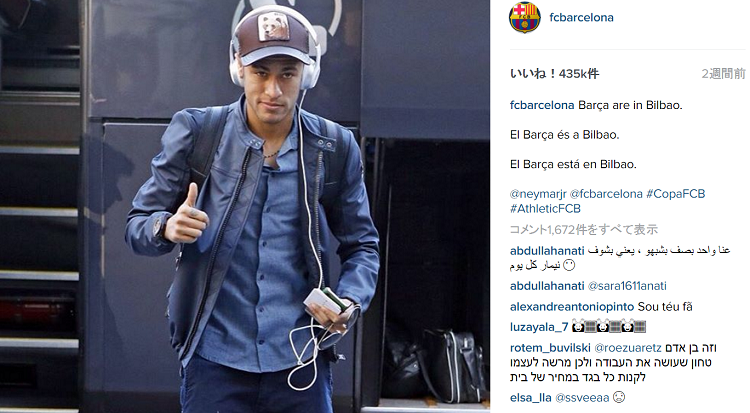Image resolution: width=750 pixels, height=413 pixels.
Task: Click the FC Barcelona crest avatar
Action: pyautogui.click(x=524, y=18)
